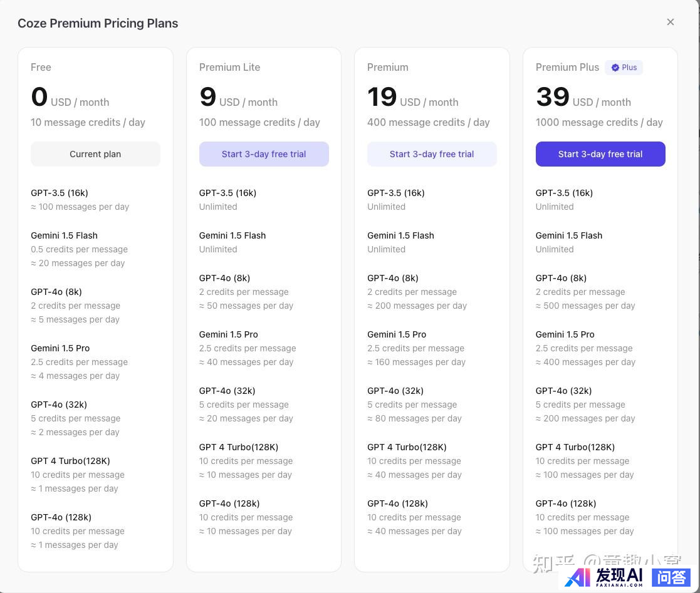Screen dimensions: 700x593
Task: Click GPT 4 Turbo(128K) in Premium Plus plan
Action: 575,447
